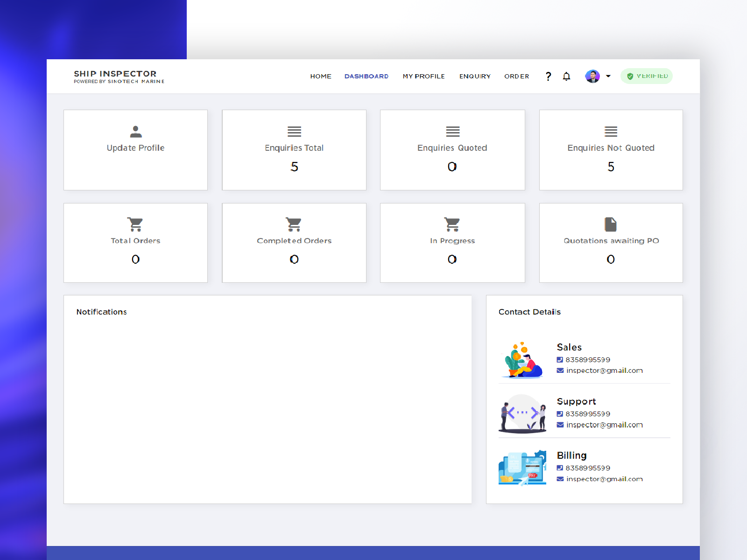This screenshot has height=560, width=747.
Task: Click the Sales phone icon
Action: pos(560,360)
